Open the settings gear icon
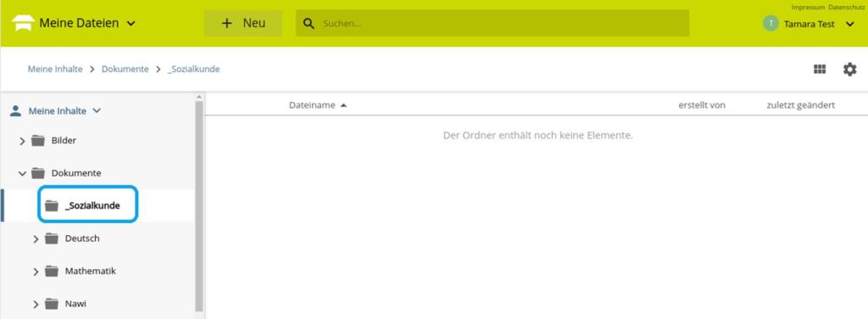Screen dimensions: 868x319 tap(849, 70)
